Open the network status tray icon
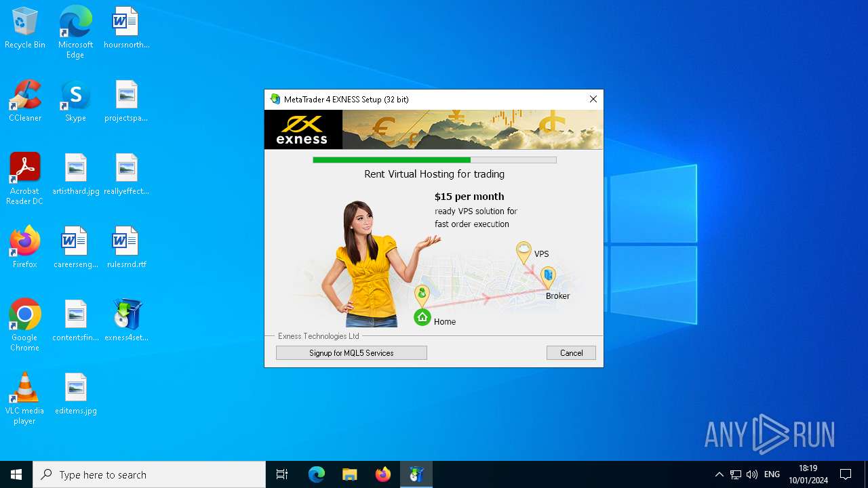This screenshot has width=868, height=488. tap(736, 474)
